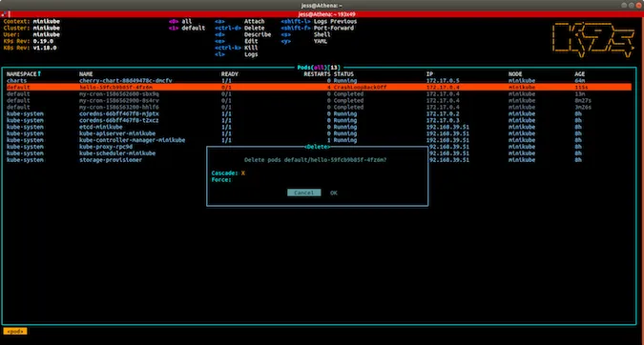644x345 pixels.
Task: Choose the Delete command in the header menu
Action: click(x=254, y=28)
